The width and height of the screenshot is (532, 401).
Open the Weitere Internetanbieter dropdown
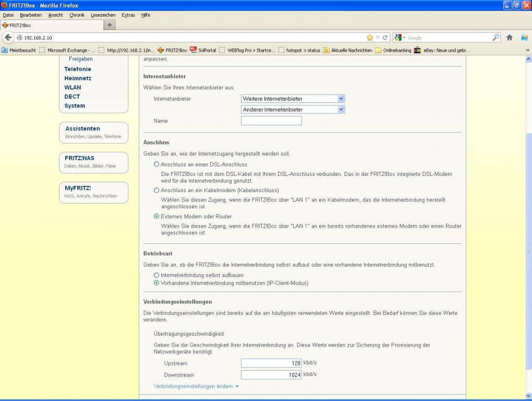pos(293,99)
